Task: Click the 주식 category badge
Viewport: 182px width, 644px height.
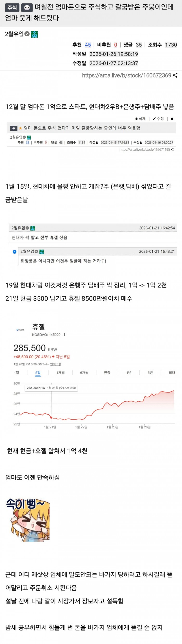Action: click(12, 8)
